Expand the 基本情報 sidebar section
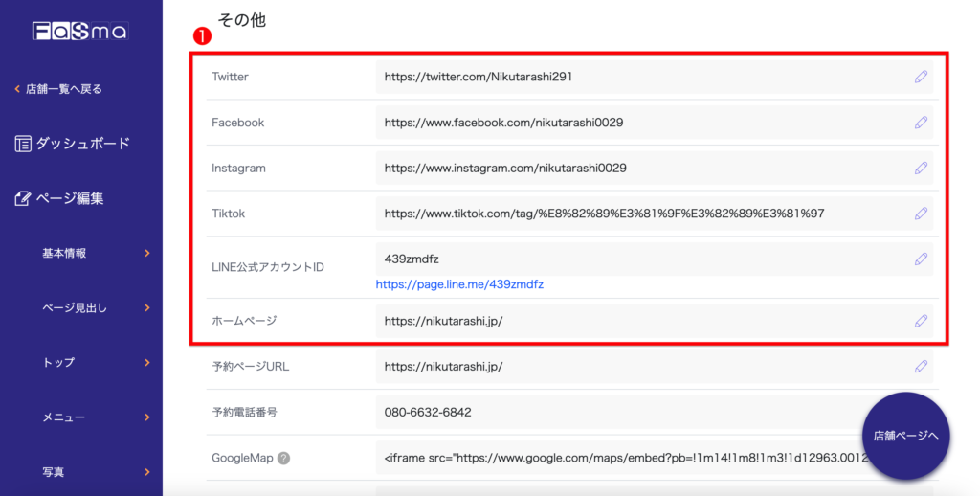The height and width of the screenshot is (496, 980). point(146,254)
